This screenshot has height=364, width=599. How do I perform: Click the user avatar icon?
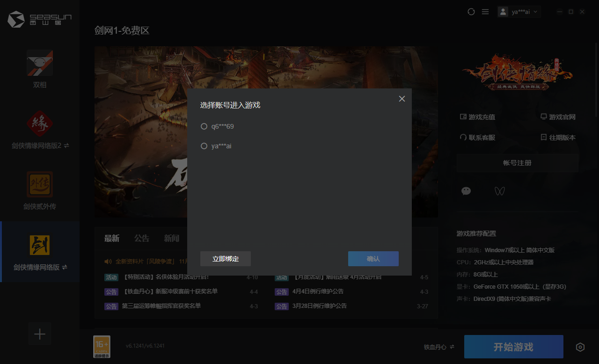503,12
